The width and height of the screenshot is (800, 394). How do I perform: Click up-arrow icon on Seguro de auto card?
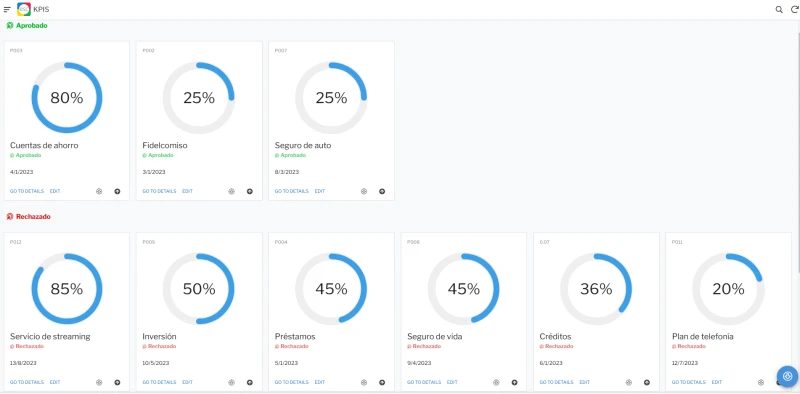[x=382, y=191]
